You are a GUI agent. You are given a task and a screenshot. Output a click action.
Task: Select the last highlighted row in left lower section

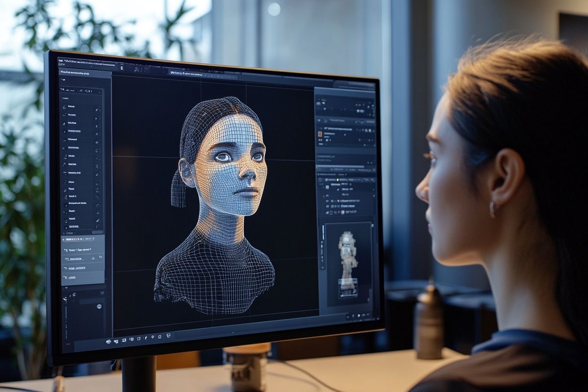[82, 278]
